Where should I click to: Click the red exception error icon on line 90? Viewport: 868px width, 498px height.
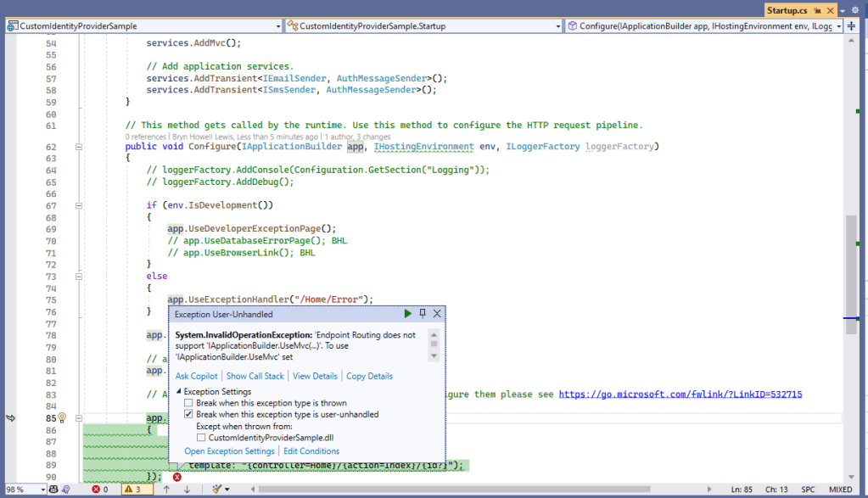coord(176,477)
